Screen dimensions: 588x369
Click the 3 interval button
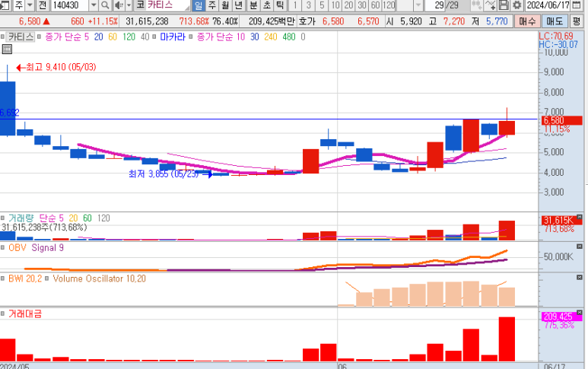309,5
